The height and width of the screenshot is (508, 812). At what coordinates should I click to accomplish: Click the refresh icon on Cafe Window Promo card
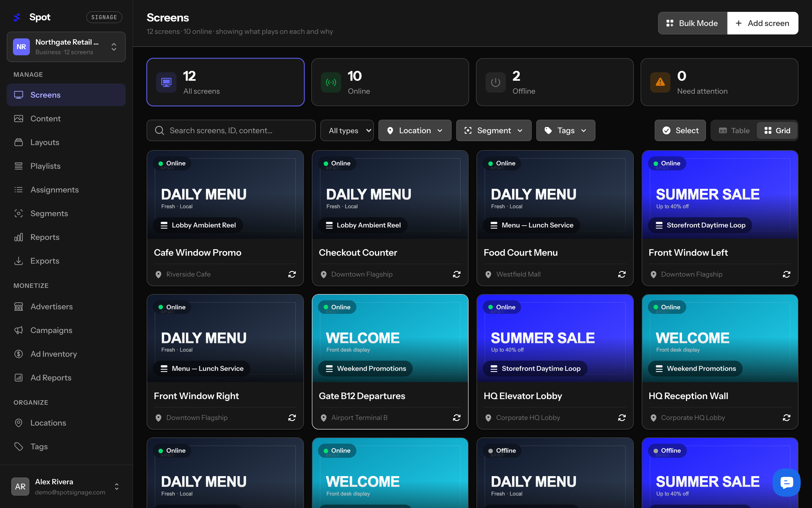(292, 274)
